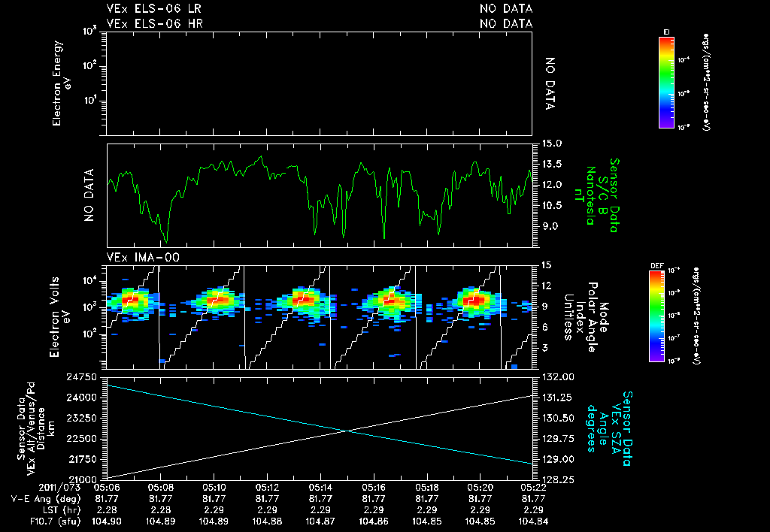Click the ion flux burst near 05:10
This screenshot has height=532, width=770.
[216, 299]
